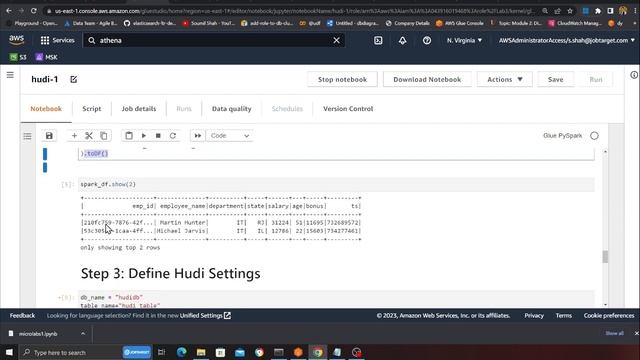The height and width of the screenshot is (360, 640).
Task: Click the Glue PySpark kernel name
Action: [x=562, y=136]
